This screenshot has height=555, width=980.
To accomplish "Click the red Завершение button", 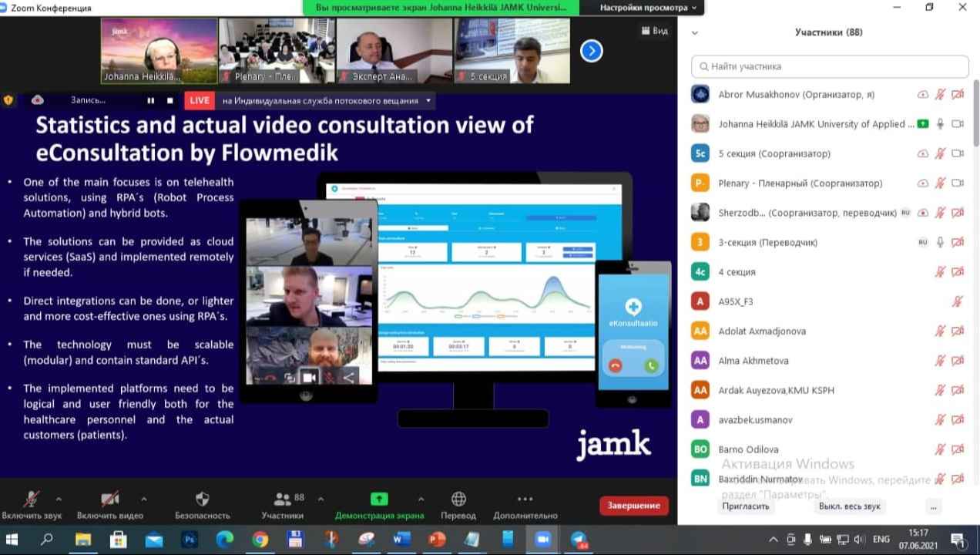I will pyautogui.click(x=633, y=506).
